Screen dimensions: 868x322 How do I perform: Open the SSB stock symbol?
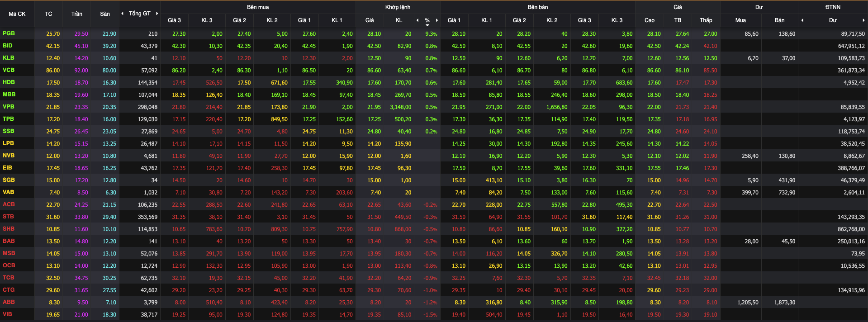coord(9,131)
